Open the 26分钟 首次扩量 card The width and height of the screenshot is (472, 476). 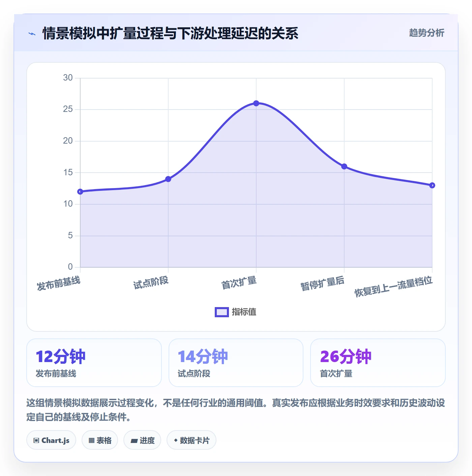[x=378, y=363]
